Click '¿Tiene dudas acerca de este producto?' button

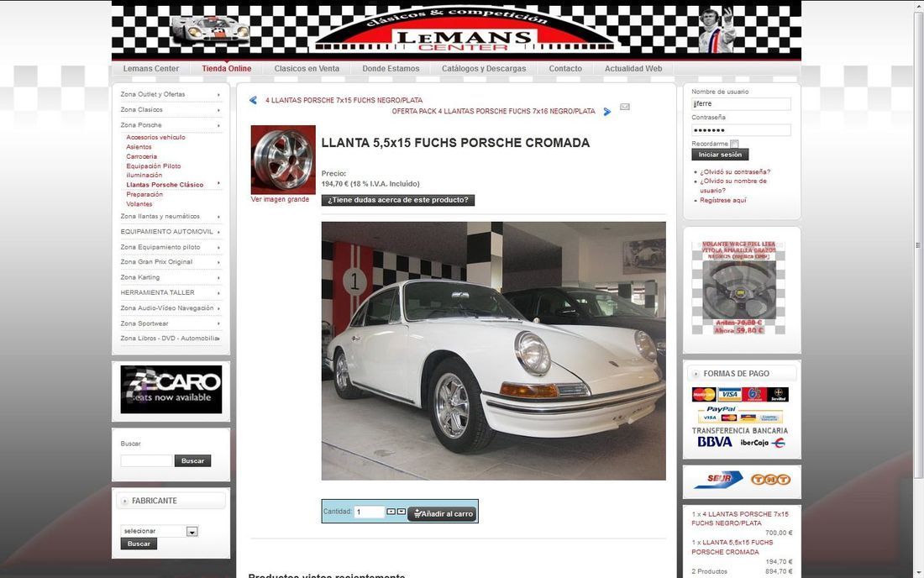(x=398, y=200)
